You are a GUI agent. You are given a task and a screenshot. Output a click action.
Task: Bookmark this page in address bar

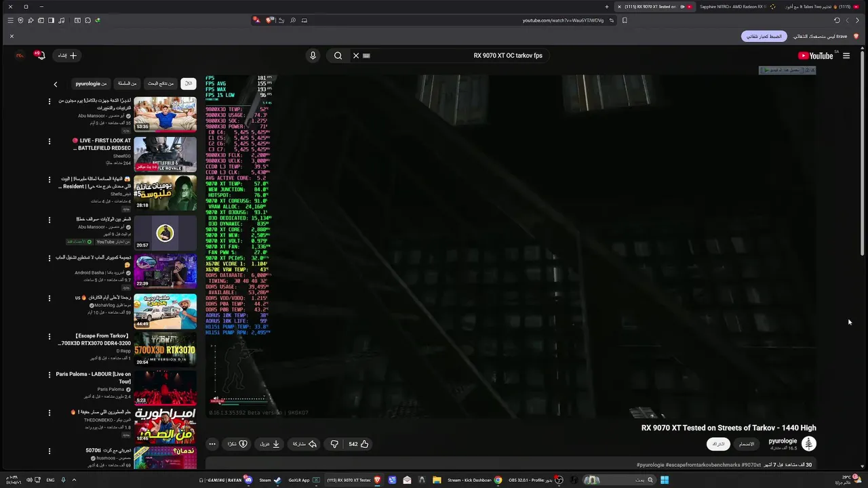625,20
